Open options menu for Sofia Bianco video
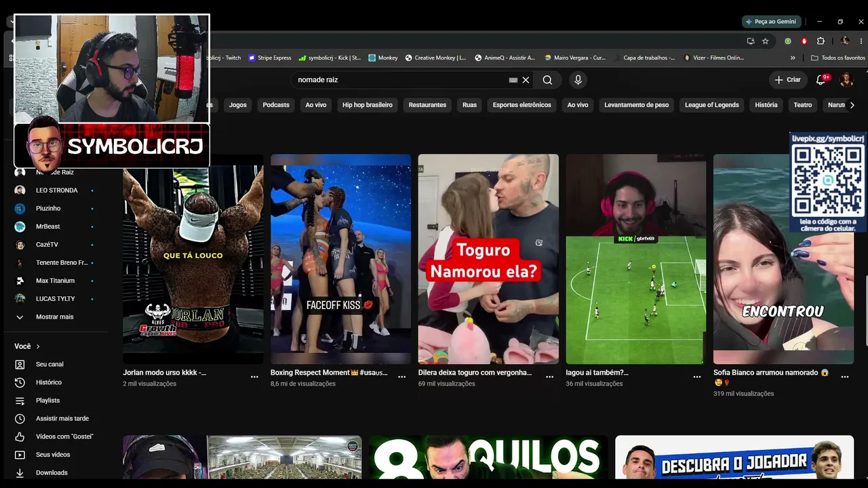The height and width of the screenshot is (488, 868). pos(845,377)
